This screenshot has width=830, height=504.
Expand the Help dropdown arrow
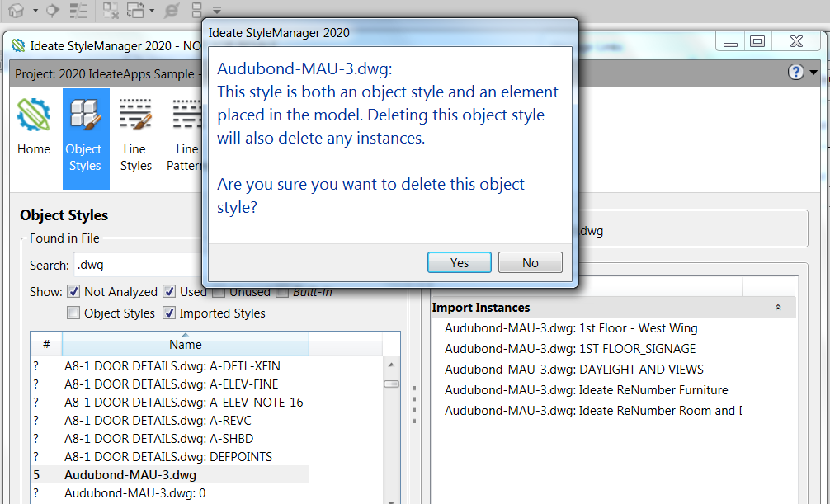coord(813,73)
